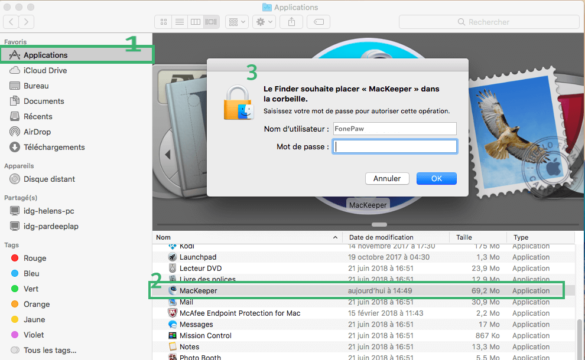
Task: Open AirDrop in the sidebar
Action: (x=37, y=132)
